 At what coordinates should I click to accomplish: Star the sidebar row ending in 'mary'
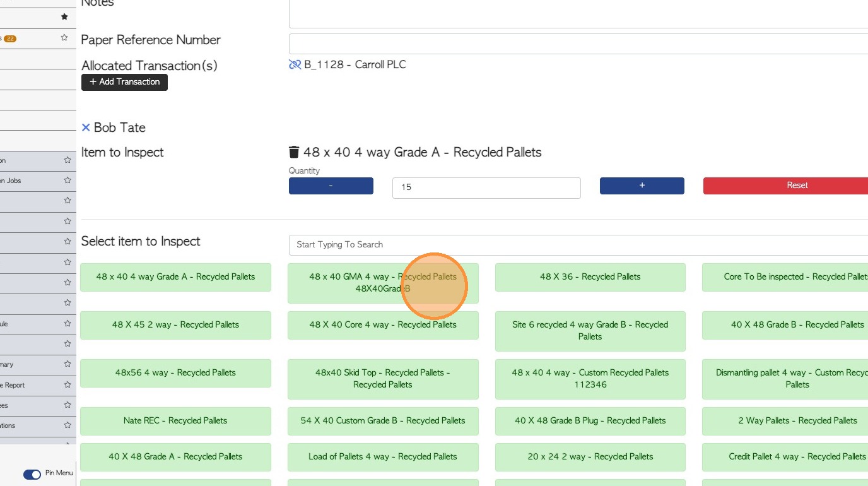(x=67, y=364)
